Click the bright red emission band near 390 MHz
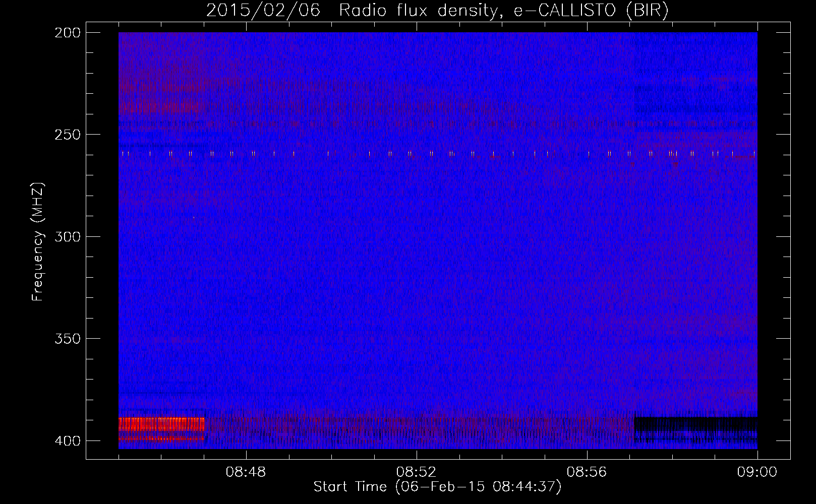The height and width of the screenshot is (504, 816). pyautogui.click(x=161, y=424)
